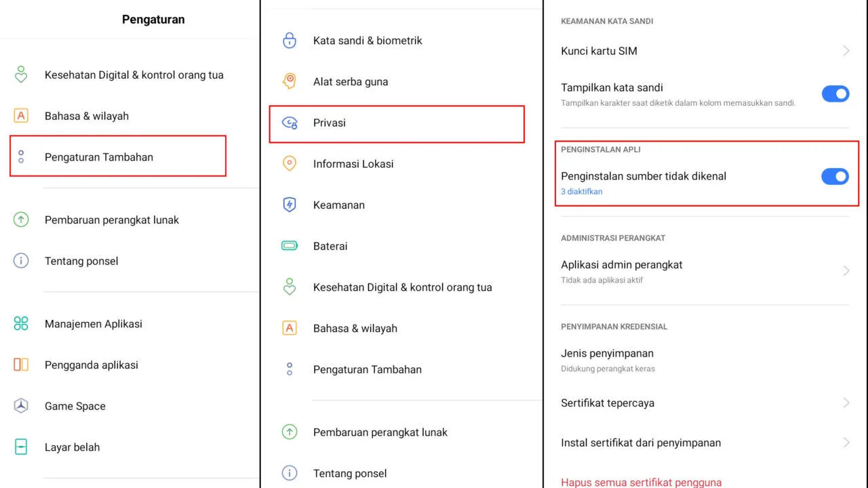The image size is (868, 488).
Task: Toggle the Layar belah split-screen icon
Action: (20, 447)
